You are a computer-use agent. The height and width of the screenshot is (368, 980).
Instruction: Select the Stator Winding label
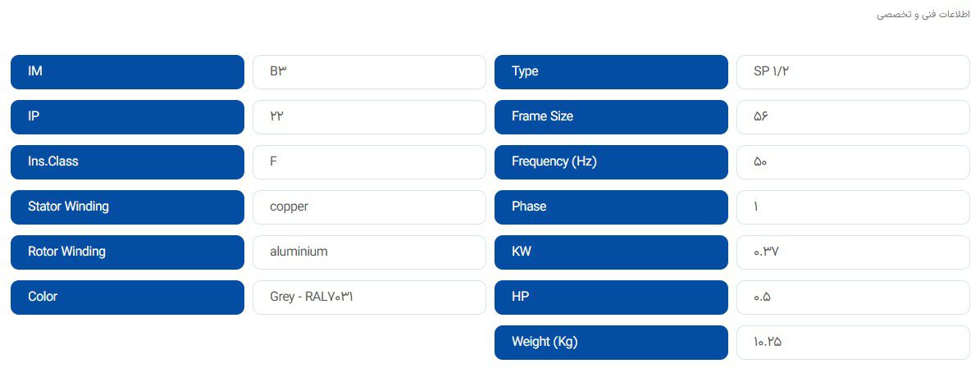click(127, 207)
